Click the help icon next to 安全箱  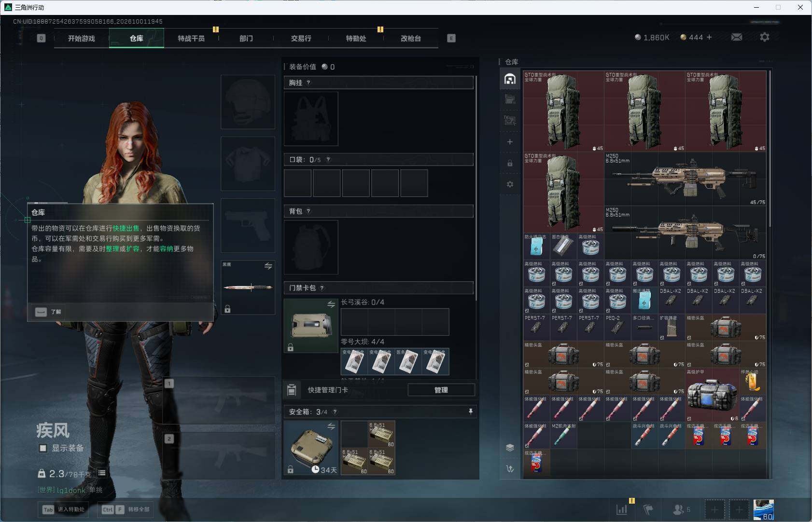(335, 412)
